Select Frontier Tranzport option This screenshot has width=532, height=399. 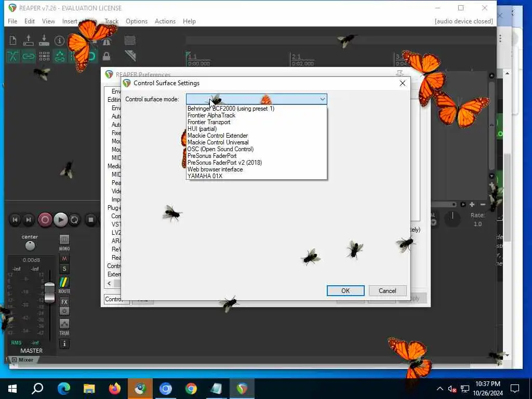pyautogui.click(x=257, y=122)
